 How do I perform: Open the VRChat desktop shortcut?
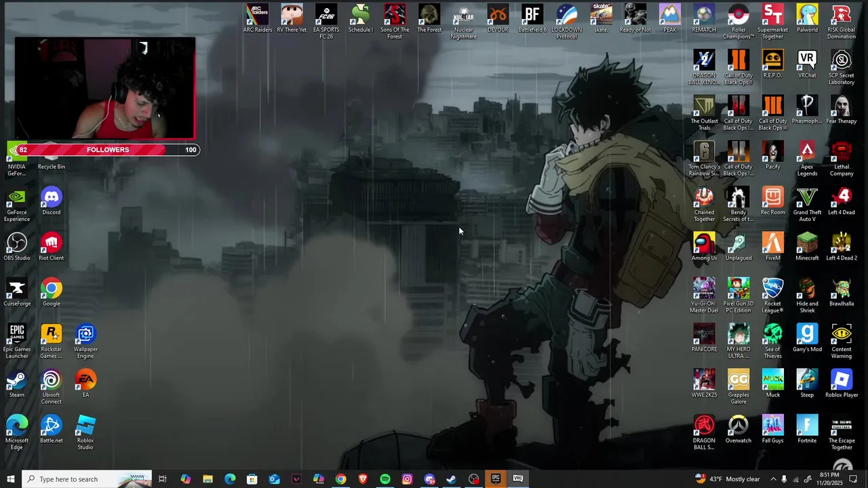807,64
